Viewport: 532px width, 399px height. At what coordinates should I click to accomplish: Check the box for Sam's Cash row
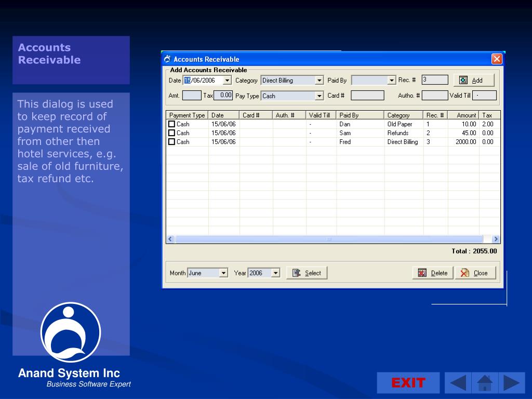[171, 132]
